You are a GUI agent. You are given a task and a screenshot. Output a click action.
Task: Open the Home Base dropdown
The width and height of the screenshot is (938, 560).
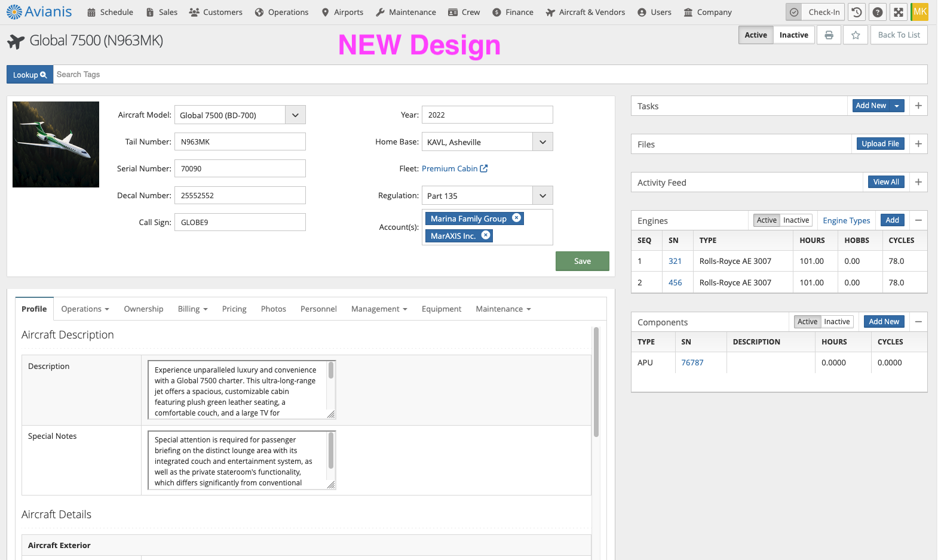(x=542, y=142)
